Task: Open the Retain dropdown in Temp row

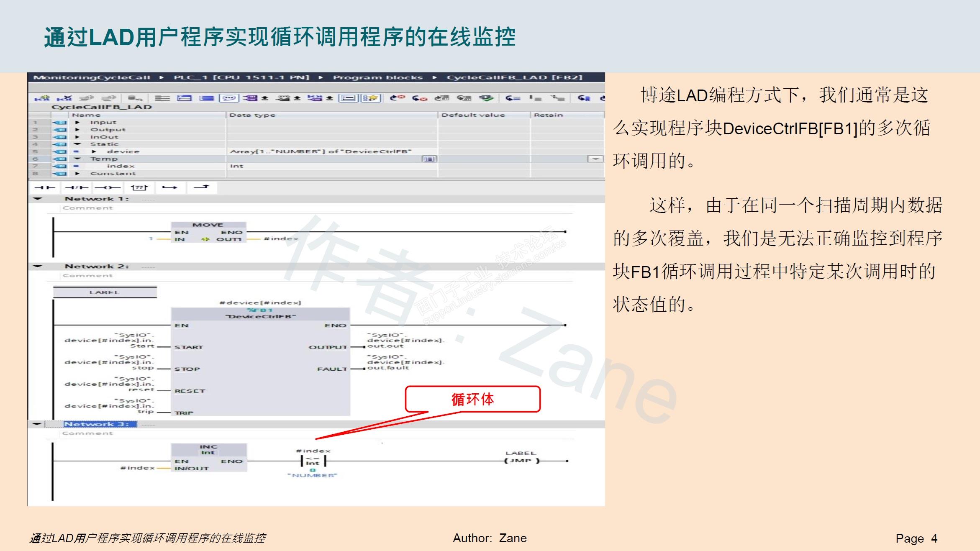Action: coord(595,159)
